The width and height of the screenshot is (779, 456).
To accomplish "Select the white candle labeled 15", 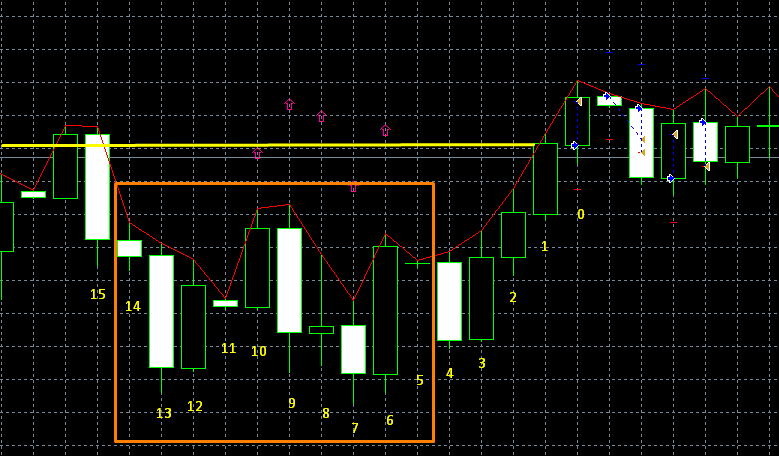I will (97, 187).
